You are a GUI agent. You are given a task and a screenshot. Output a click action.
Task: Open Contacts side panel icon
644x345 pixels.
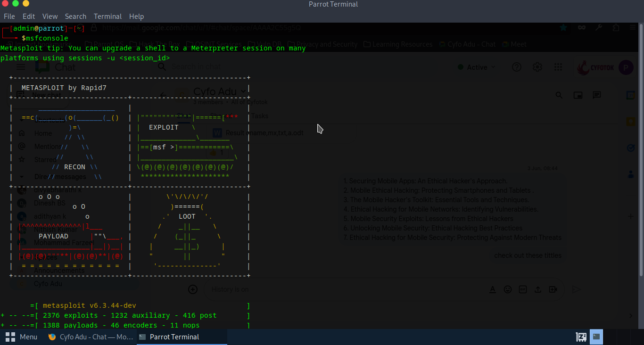pyautogui.click(x=630, y=174)
